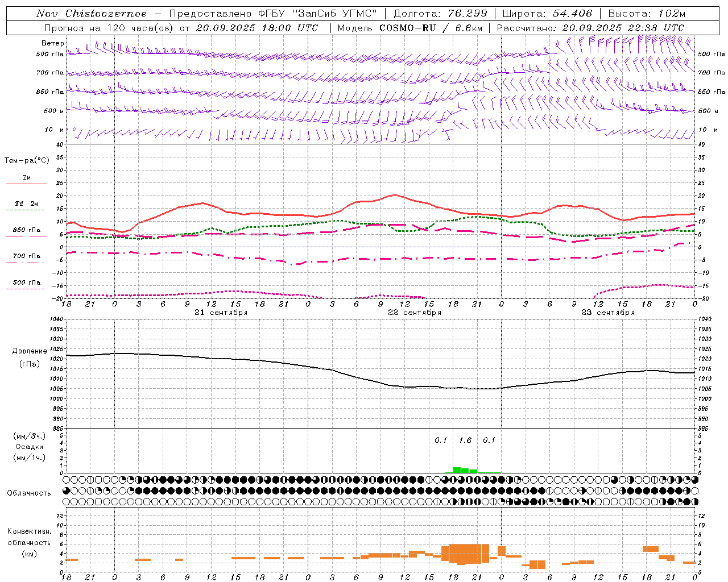Click the Облачность cloud cover label
Image resolution: width=728 pixels, height=582 pixels.
pyautogui.click(x=29, y=493)
